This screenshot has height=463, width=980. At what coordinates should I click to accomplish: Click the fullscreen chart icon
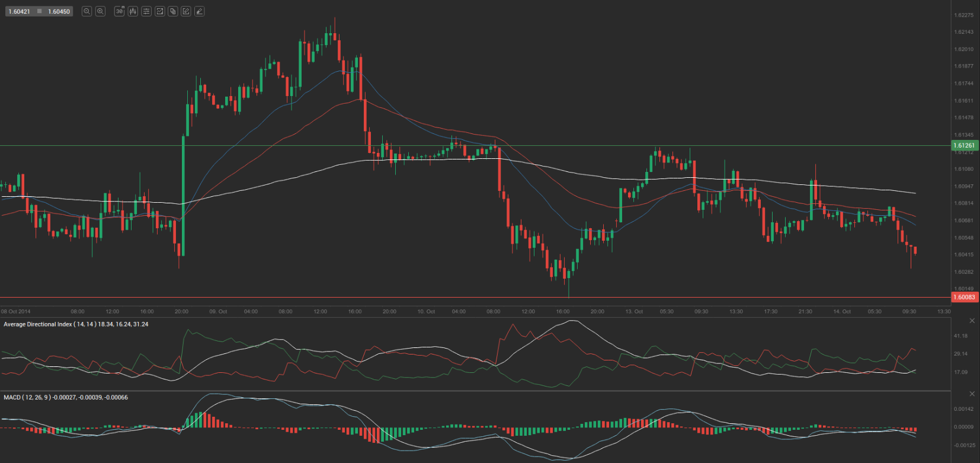coord(159,11)
